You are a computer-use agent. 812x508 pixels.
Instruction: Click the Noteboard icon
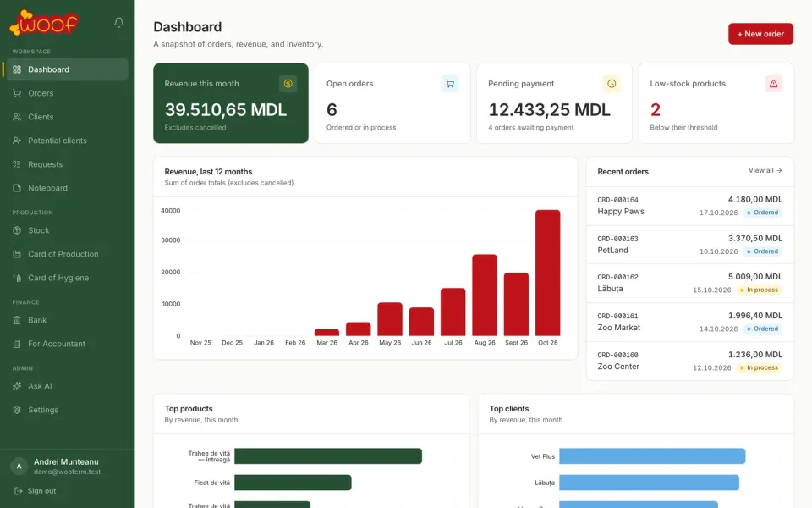tap(17, 188)
